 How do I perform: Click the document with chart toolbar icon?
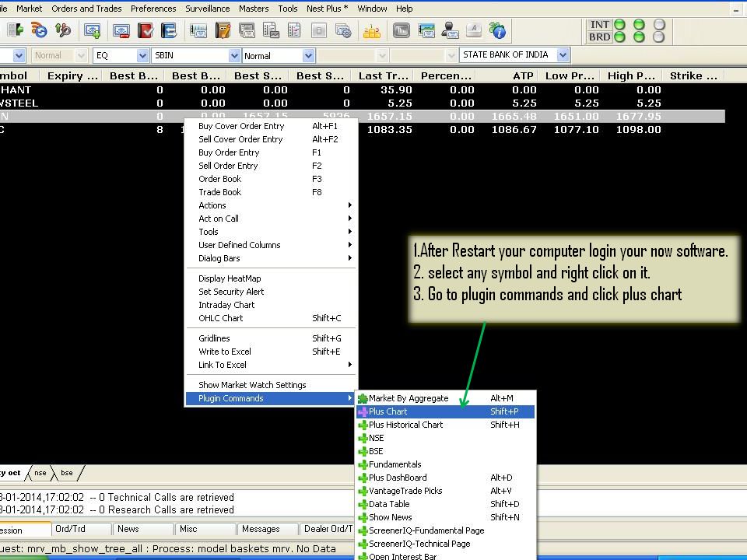click(x=271, y=31)
